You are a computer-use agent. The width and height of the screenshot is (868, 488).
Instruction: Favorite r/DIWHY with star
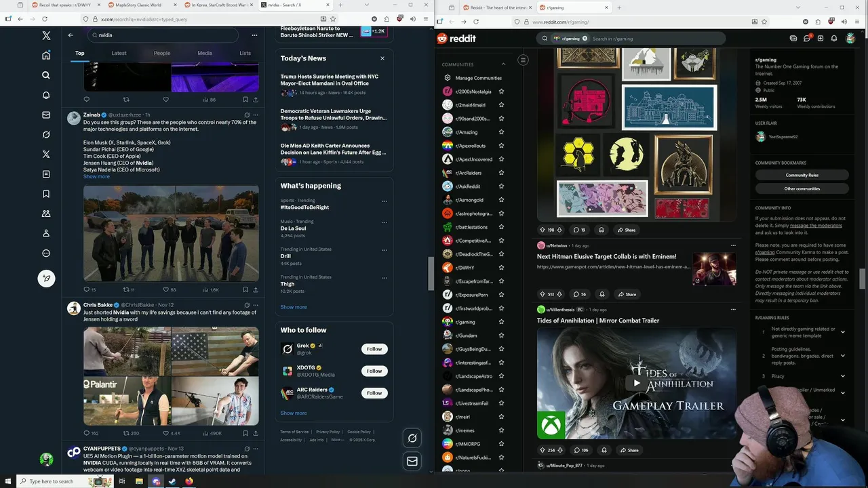pos(501,268)
